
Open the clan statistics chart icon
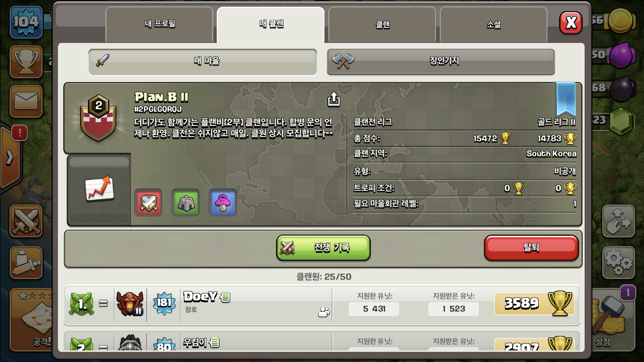pyautogui.click(x=99, y=189)
